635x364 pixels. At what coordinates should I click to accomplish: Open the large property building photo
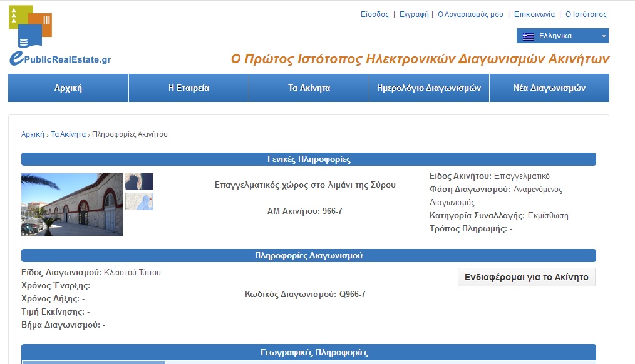(72, 205)
